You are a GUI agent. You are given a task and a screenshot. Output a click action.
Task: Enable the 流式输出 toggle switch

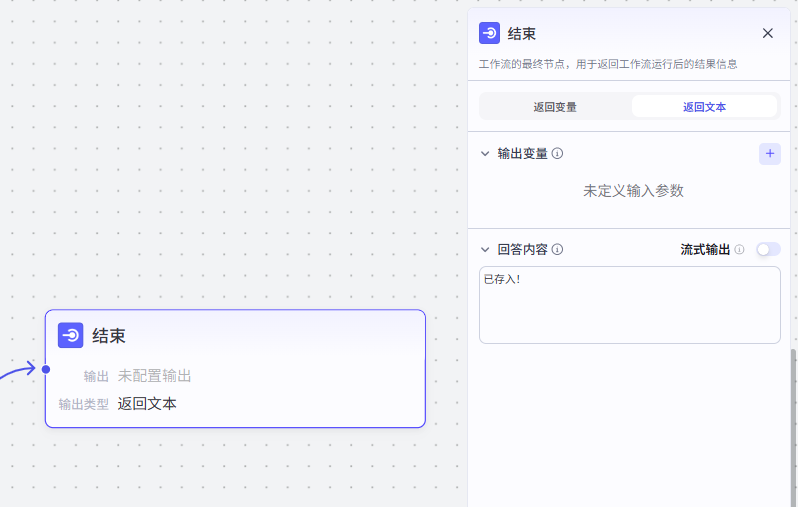click(x=768, y=249)
